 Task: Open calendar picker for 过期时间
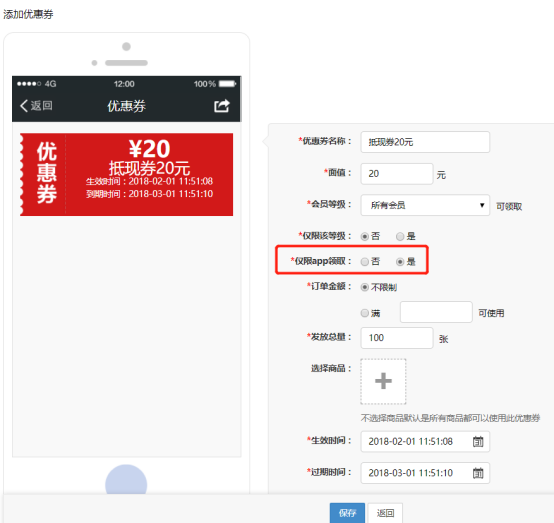[x=478, y=473]
